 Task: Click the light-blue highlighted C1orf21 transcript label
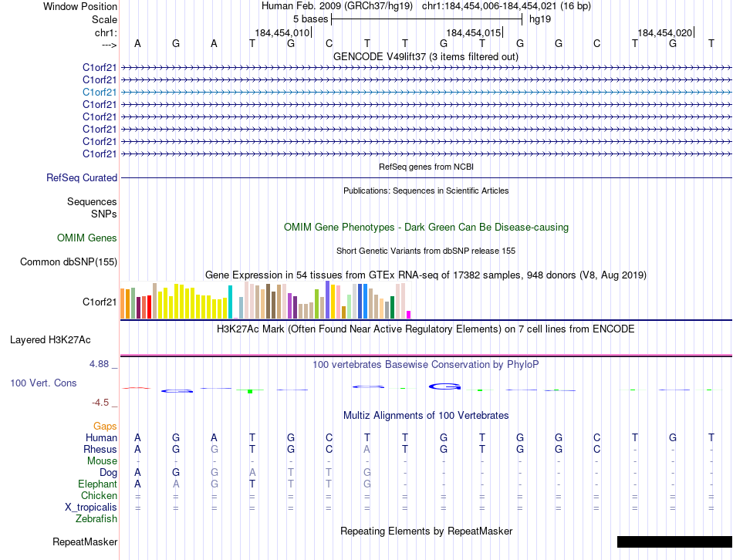(99, 92)
